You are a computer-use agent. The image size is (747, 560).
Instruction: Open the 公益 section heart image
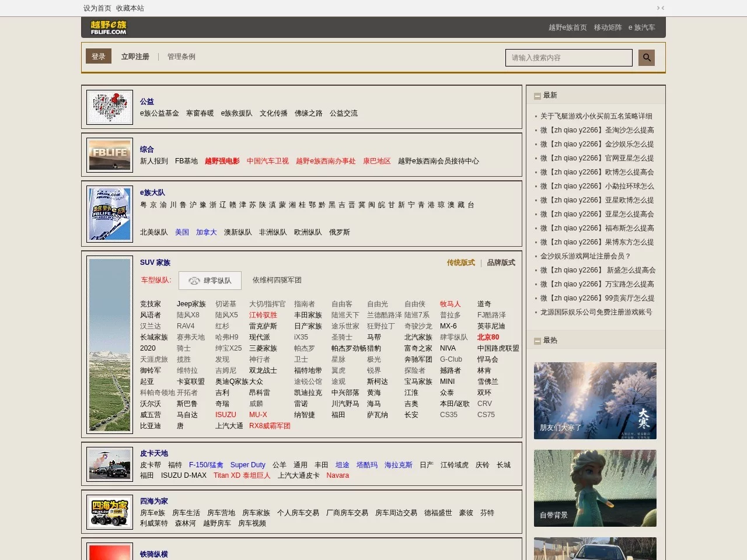[x=110, y=107]
